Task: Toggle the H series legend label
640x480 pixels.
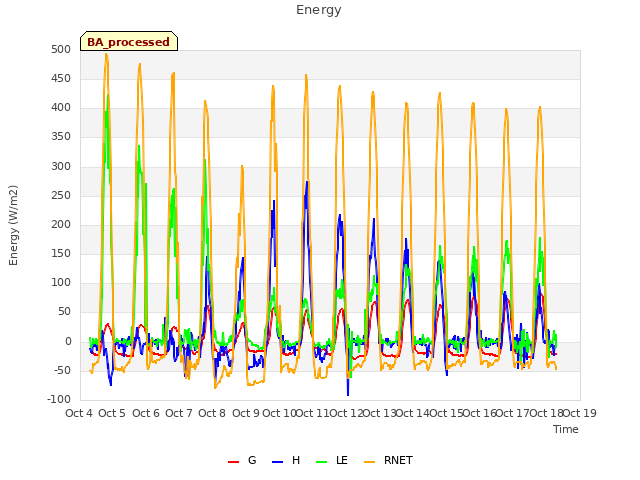Action: tap(296, 460)
